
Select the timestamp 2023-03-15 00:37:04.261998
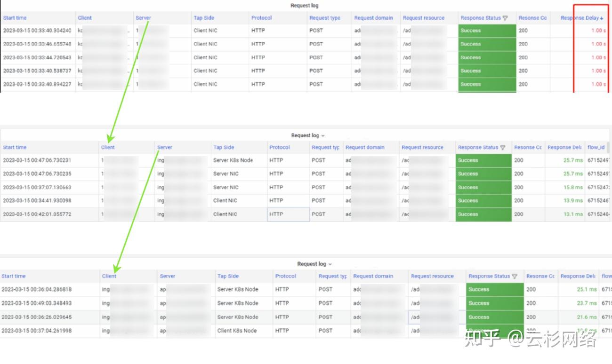click(x=37, y=331)
